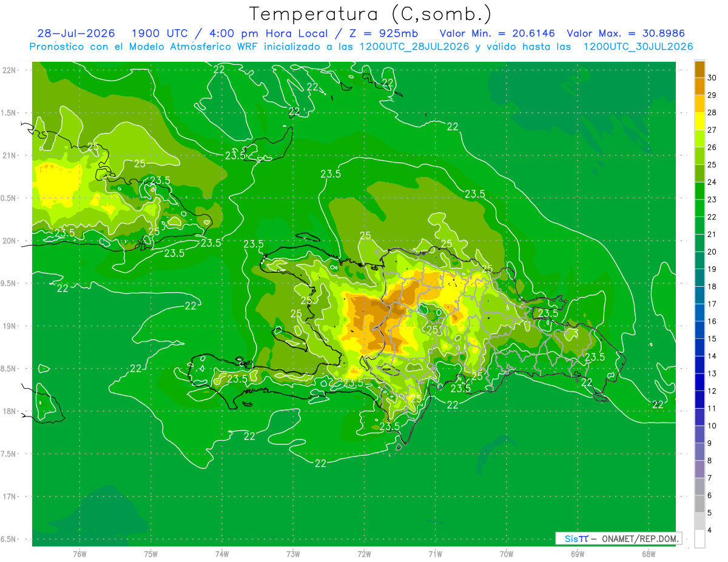Click the '20N' latitude axis label
The width and height of the screenshot is (728, 562).
click(x=9, y=241)
